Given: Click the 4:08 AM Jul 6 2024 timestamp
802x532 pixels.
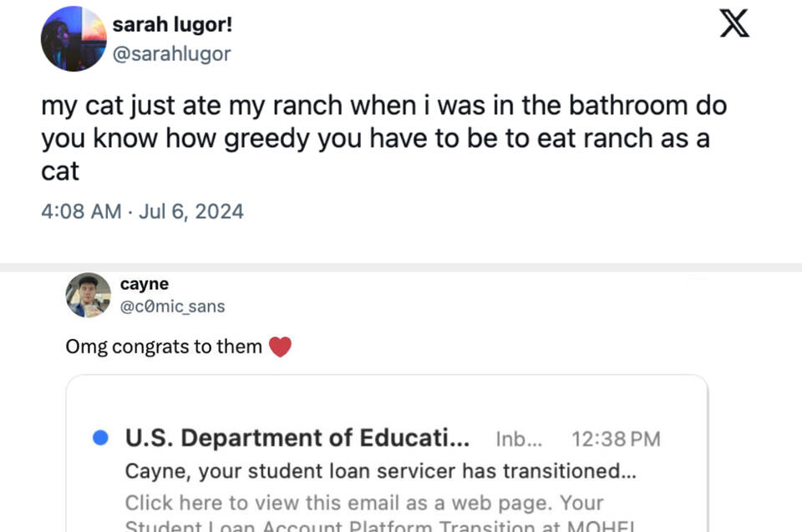Looking at the screenshot, I should click(141, 210).
